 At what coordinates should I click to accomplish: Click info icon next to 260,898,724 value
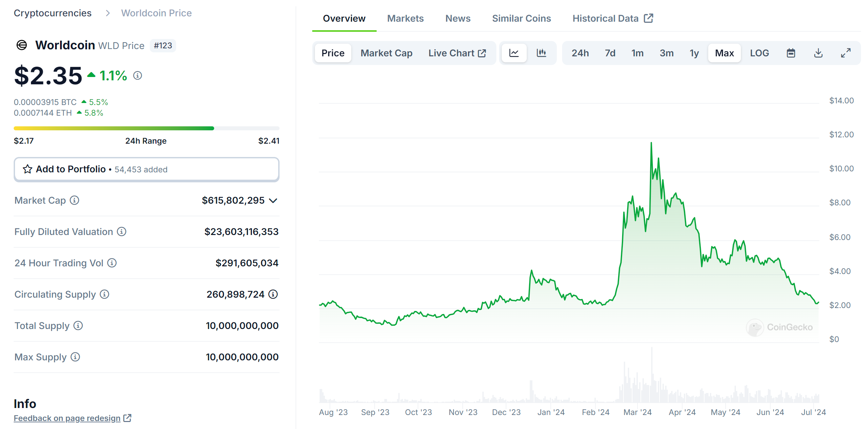(x=273, y=294)
